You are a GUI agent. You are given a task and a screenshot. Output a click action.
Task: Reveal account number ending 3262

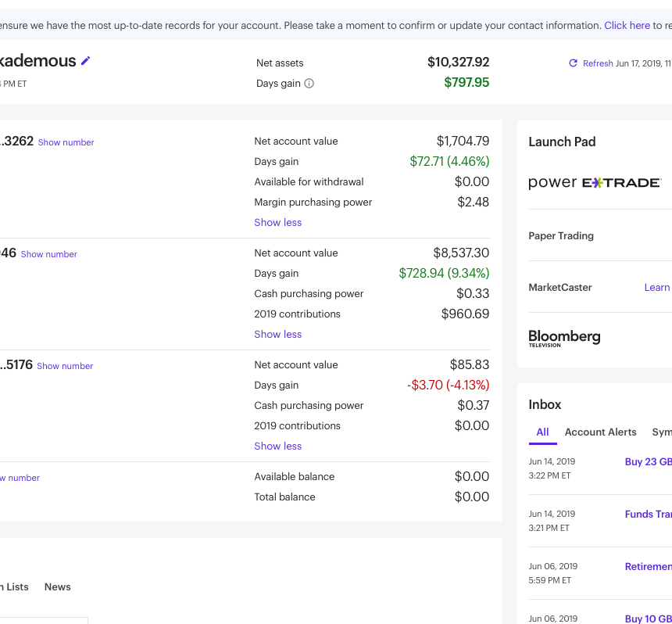pos(66,142)
